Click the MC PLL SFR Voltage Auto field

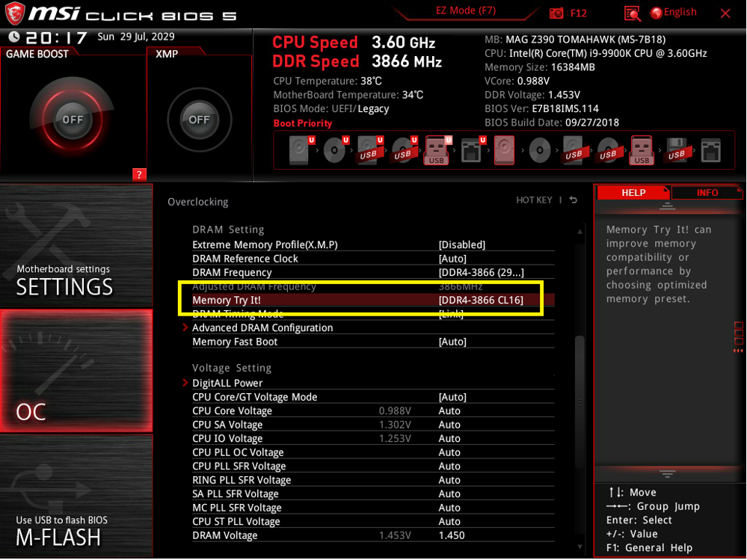pos(449,507)
